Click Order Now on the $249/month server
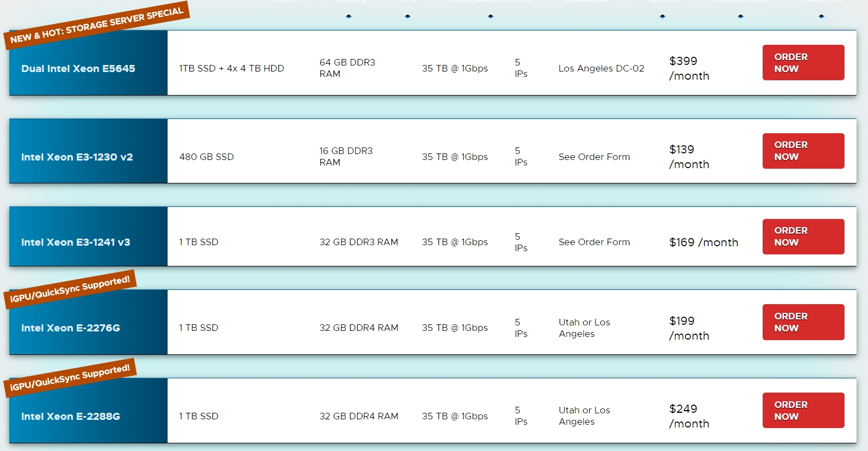 tap(802, 410)
